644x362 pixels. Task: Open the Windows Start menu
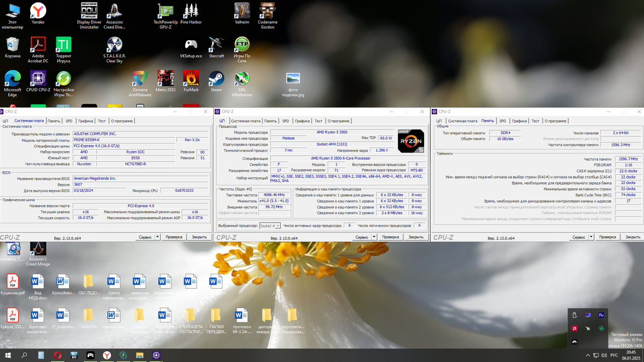(x=8, y=355)
